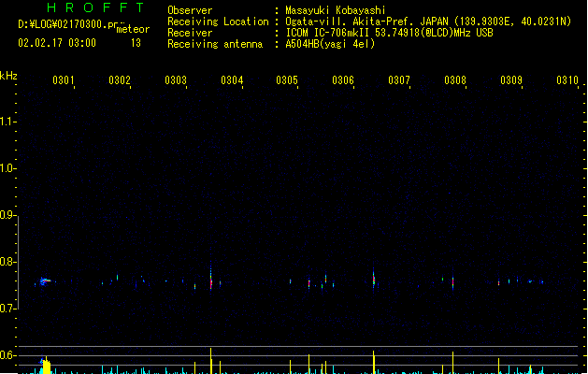This screenshot has width=588, height=374.
Task: Click observer name Masayuki Kobayashi
Action: click(x=336, y=10)
